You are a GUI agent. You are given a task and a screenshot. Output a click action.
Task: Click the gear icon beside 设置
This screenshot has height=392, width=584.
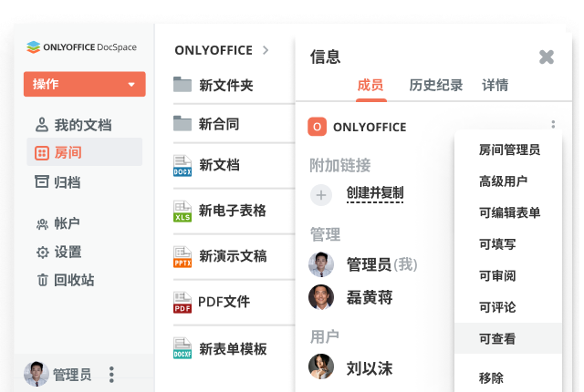[x=43, y=253]
